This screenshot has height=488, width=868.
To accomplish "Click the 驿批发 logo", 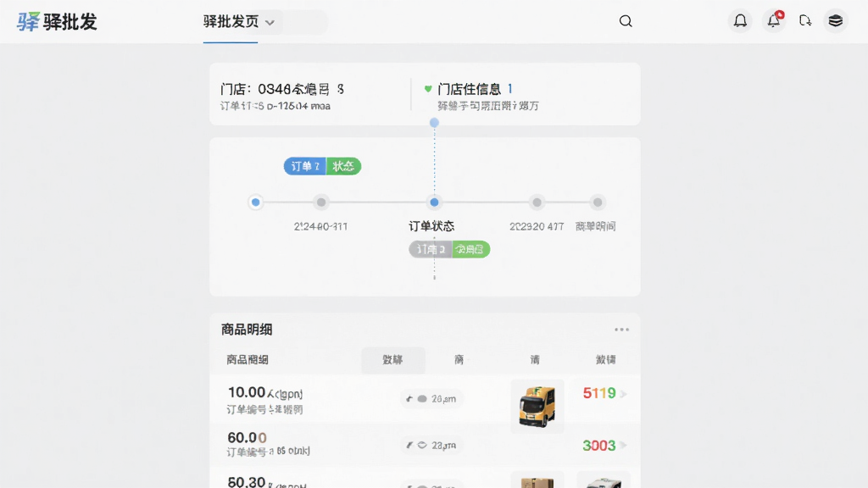I will pyautogui.click(x=57, y=21).
